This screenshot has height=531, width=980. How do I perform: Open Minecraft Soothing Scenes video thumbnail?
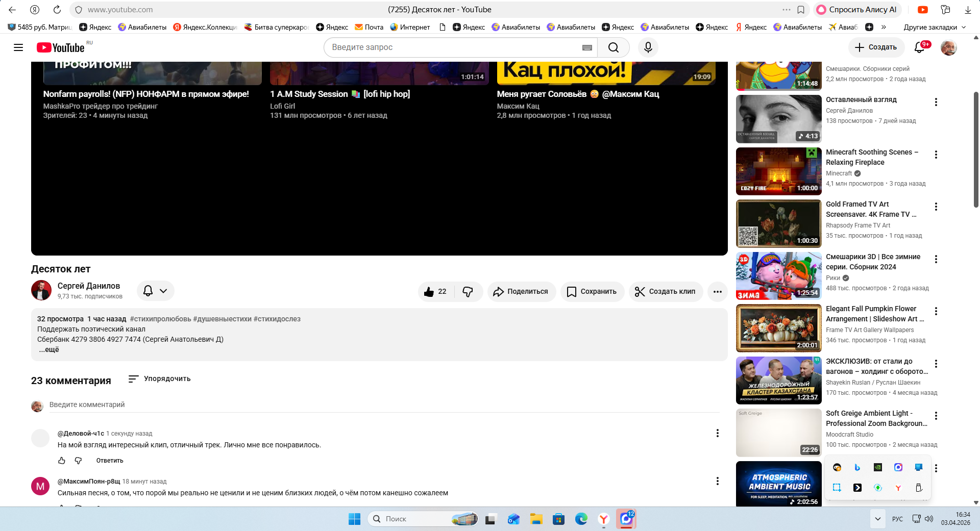(x=778, y=171)
